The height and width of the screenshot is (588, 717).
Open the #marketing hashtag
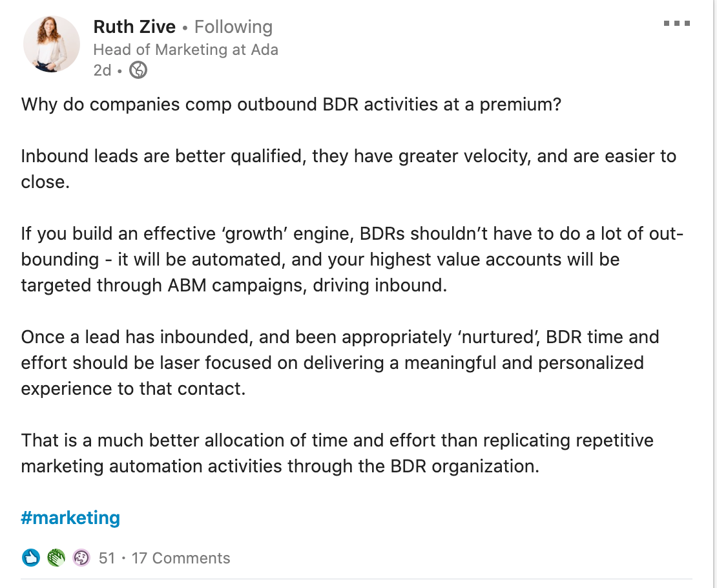[70, 518]
